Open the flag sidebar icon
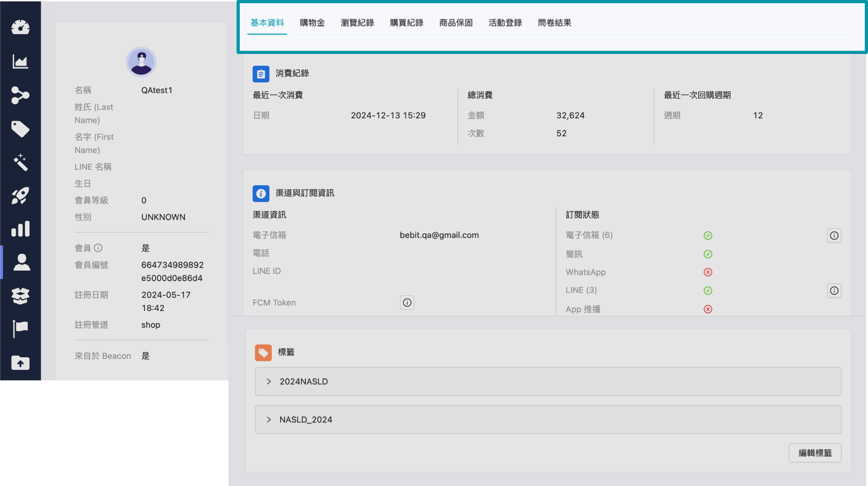The width and height of the screenshot is (868, 486). click(20, 329)
